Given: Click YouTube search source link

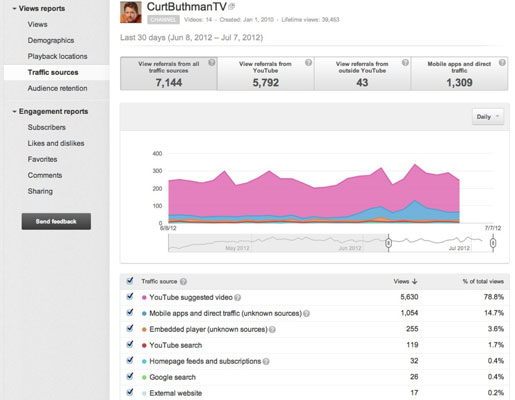Looking at the screenshot, I should pyautogui.click(x=176, y=345).
